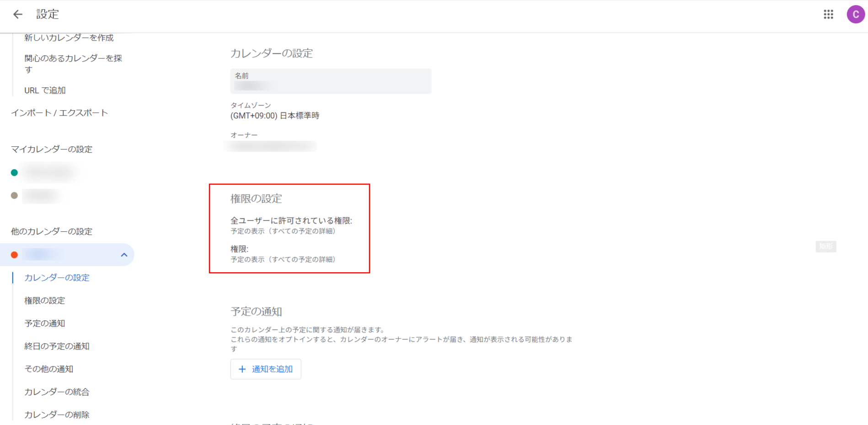Click the teal calendar color dot
Image resolution: width=868 pixels, height=425 pixels.
(x=14, y=173)
